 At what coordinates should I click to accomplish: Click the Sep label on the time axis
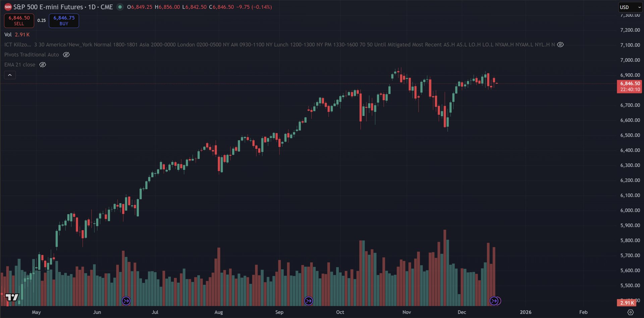(x=279, y=312)
